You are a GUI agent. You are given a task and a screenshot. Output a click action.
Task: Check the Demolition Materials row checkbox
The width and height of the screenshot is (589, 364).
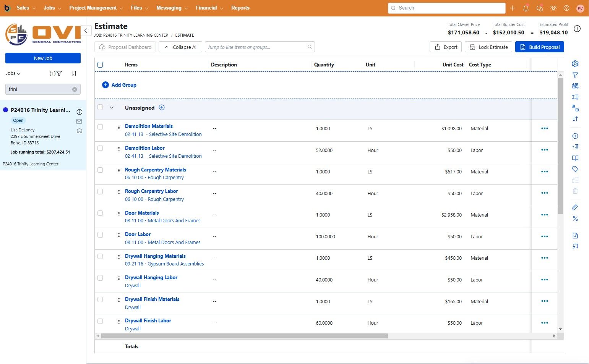100,127
